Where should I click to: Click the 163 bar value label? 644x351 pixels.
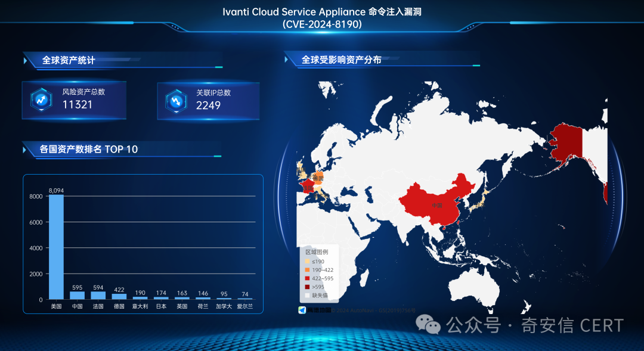pyautogui.click(x=182, y=293)
